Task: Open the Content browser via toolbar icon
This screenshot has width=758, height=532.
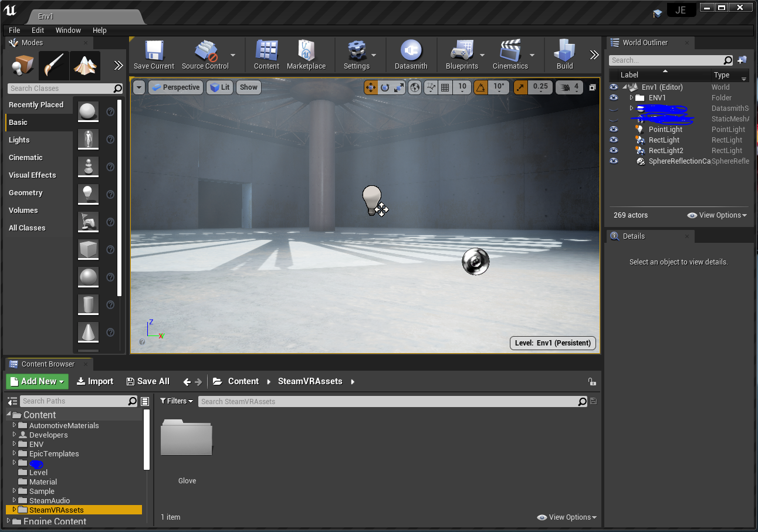Action: coord(266,54)
